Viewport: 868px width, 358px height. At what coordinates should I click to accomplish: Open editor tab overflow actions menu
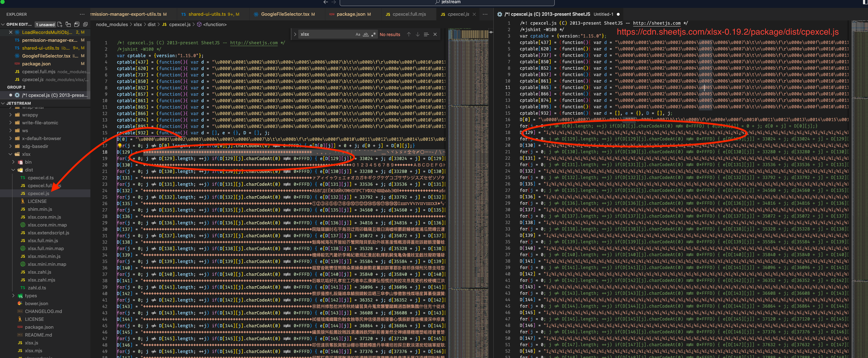[485, 14]
